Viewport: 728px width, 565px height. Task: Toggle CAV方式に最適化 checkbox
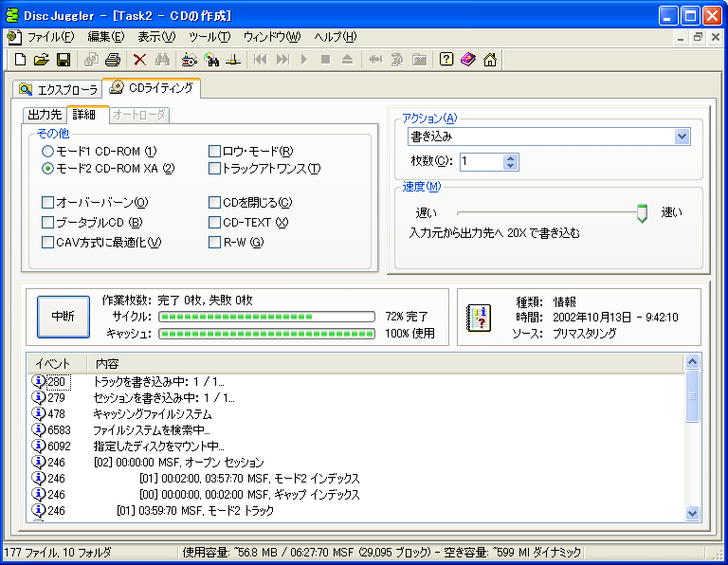coord(47,243)
